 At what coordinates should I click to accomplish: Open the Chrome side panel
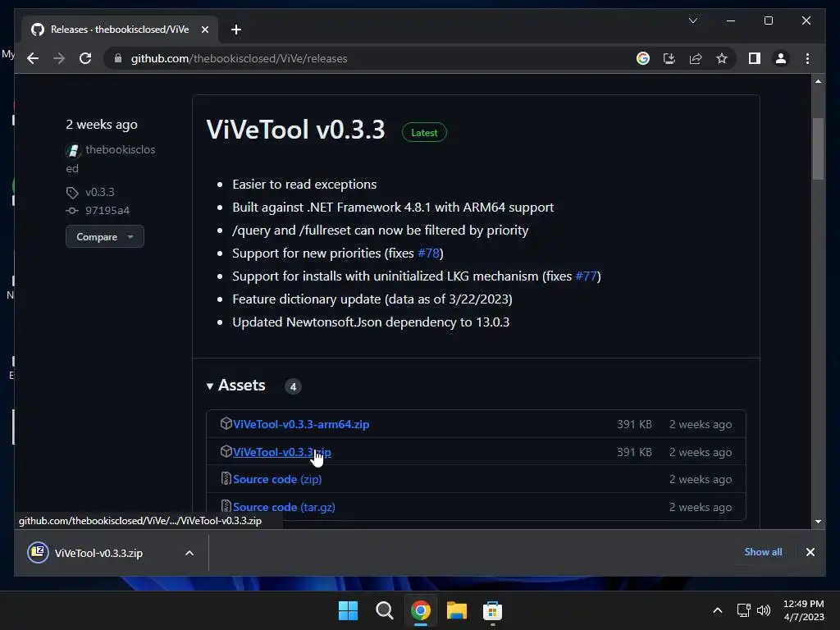coord(755,58)
